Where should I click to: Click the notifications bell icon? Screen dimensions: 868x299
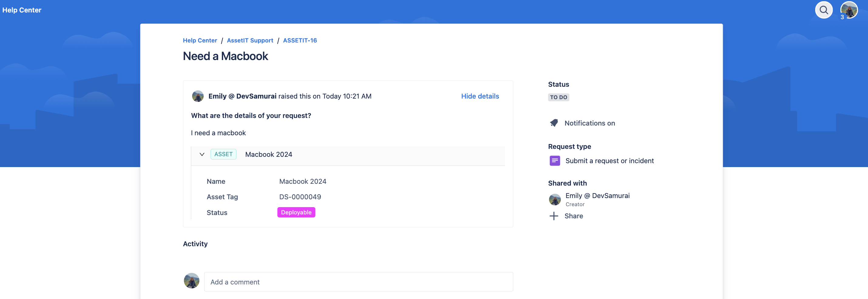coord(554,123)
